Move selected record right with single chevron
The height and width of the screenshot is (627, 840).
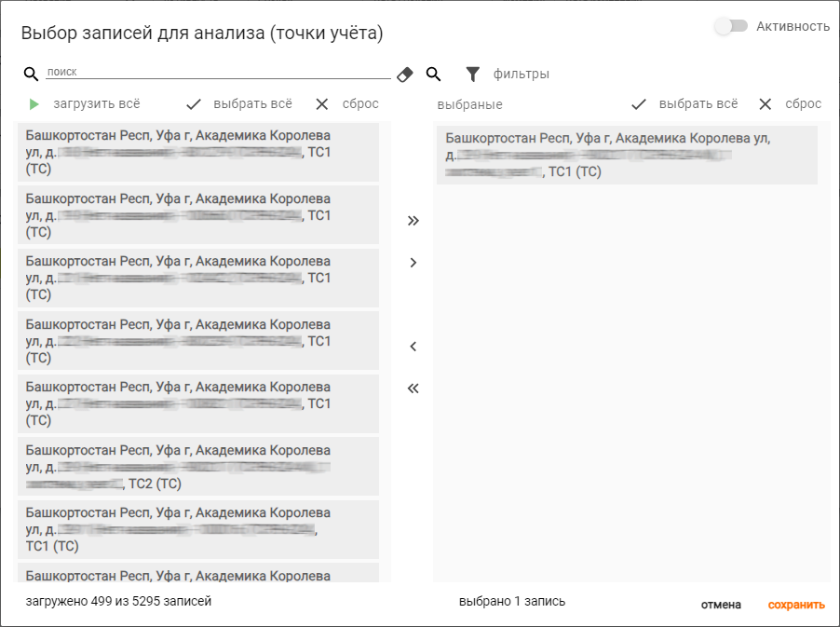coord(413,263)
